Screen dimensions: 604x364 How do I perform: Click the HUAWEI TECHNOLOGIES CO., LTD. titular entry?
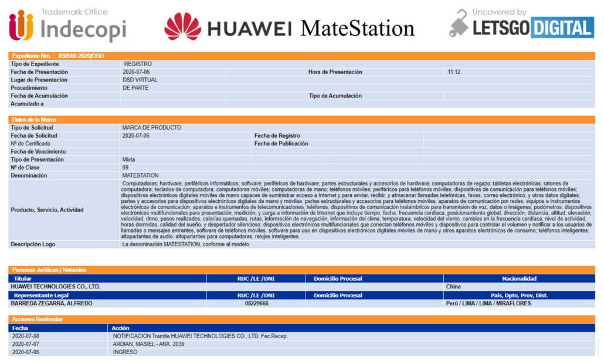pos(56,287)
